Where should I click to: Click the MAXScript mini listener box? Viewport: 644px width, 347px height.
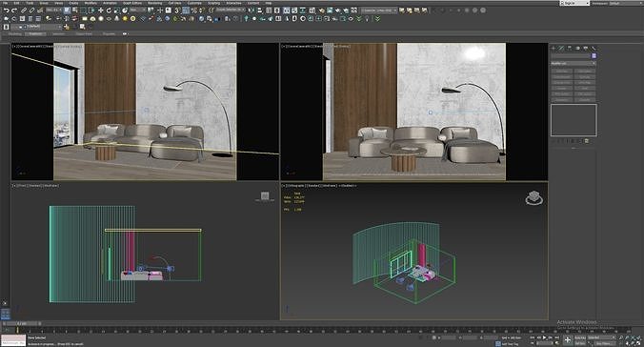click(13, 340)
